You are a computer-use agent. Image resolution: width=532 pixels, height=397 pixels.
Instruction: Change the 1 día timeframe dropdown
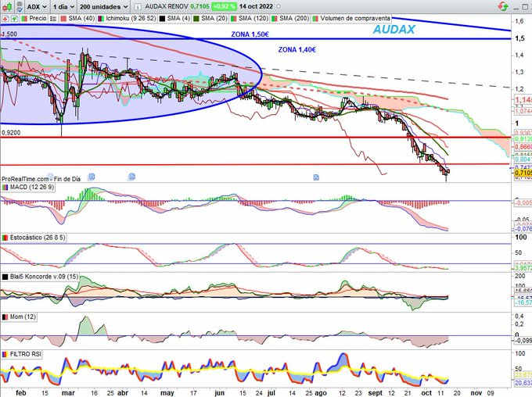point(64,6)
